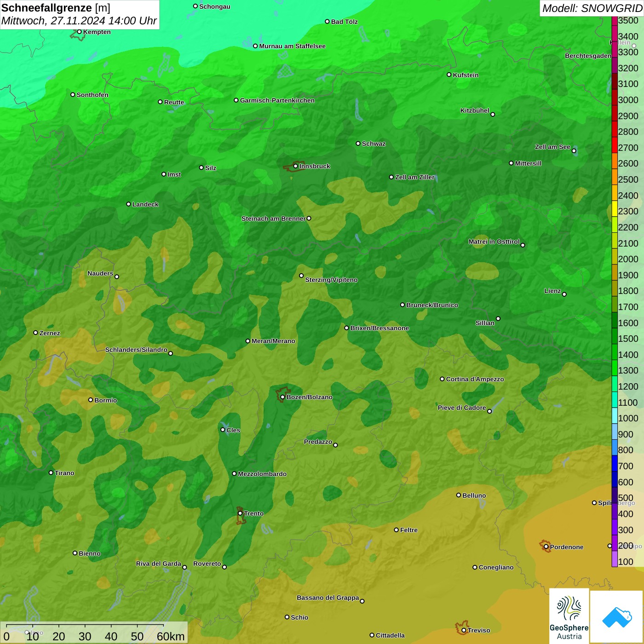This screenshot has width=644, height=644.
Task: Click the Mittersill location dot
Action: point(511,163)
